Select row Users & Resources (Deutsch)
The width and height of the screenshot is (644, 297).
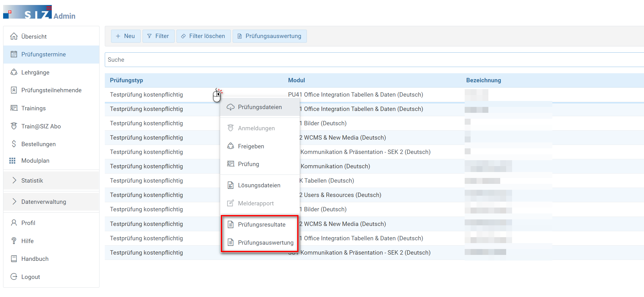pos(374,195)
